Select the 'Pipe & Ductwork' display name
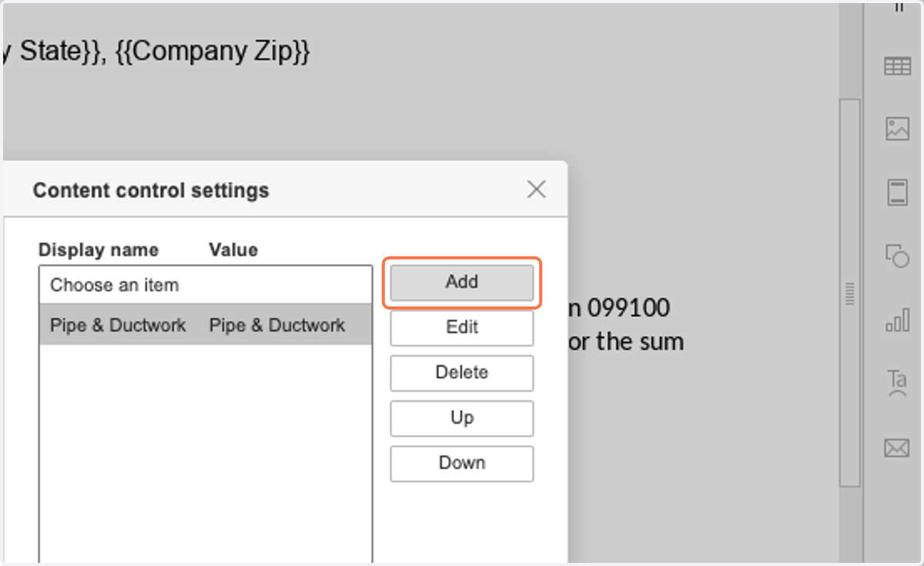This screenshot has height=566, width=924. [x=118, y=326]
